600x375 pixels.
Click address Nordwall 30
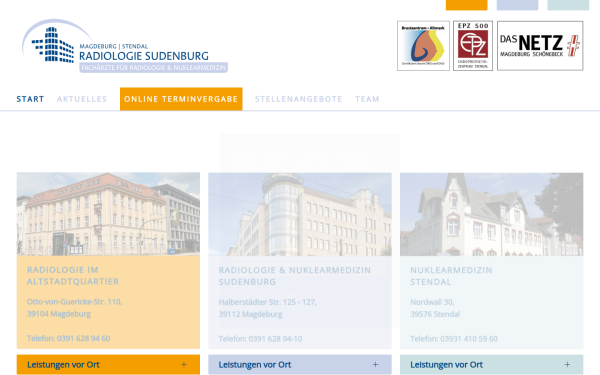tap(432, 302)
